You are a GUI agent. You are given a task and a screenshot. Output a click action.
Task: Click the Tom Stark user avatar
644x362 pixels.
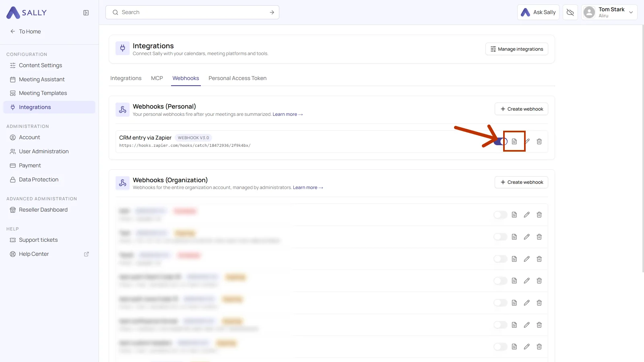(589, 12)
